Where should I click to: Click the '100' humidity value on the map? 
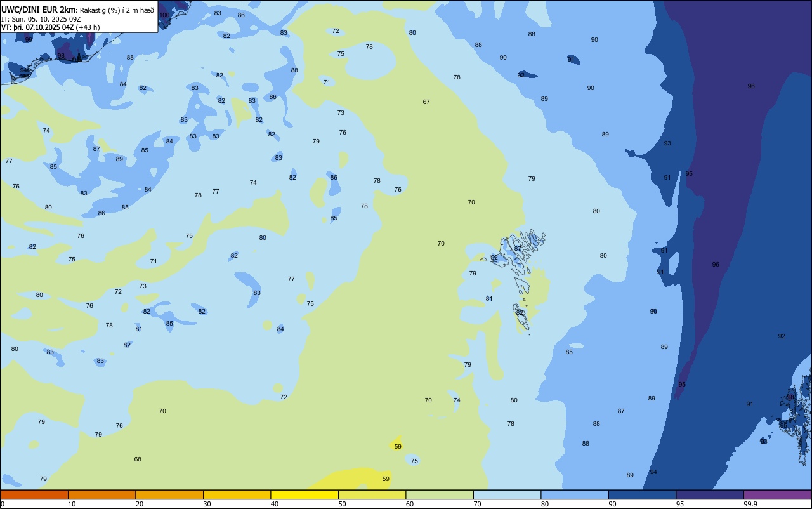click(164, 15)
